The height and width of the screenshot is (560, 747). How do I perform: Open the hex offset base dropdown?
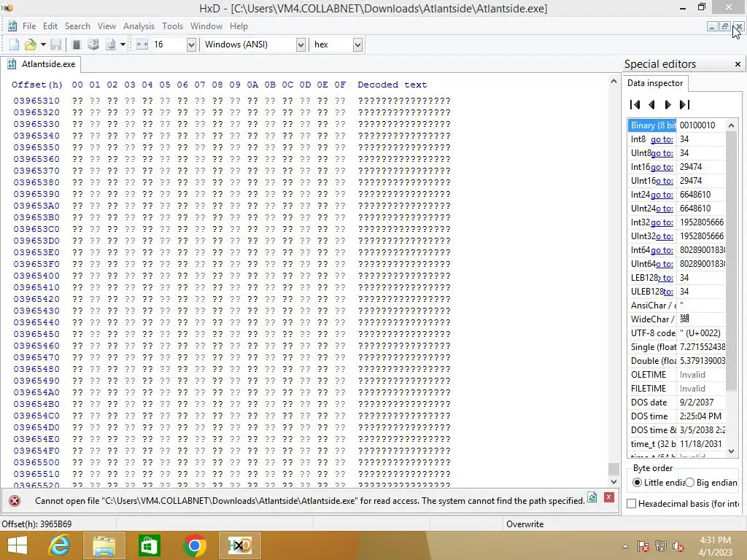[x=357, y=44]
